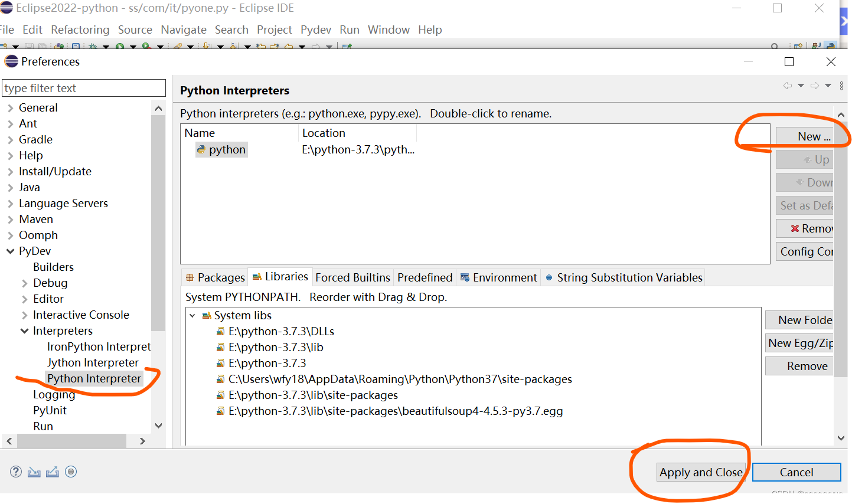852x504 pixels.
Task: Click the preference tree horizontal scrollbar
Action: (x=71, y=441)
